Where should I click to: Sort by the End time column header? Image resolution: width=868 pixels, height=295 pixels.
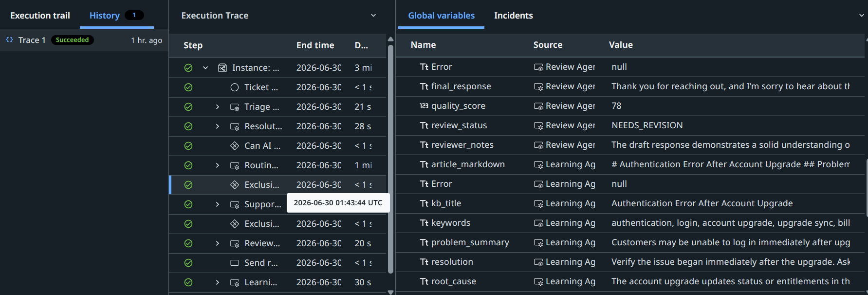315,45
